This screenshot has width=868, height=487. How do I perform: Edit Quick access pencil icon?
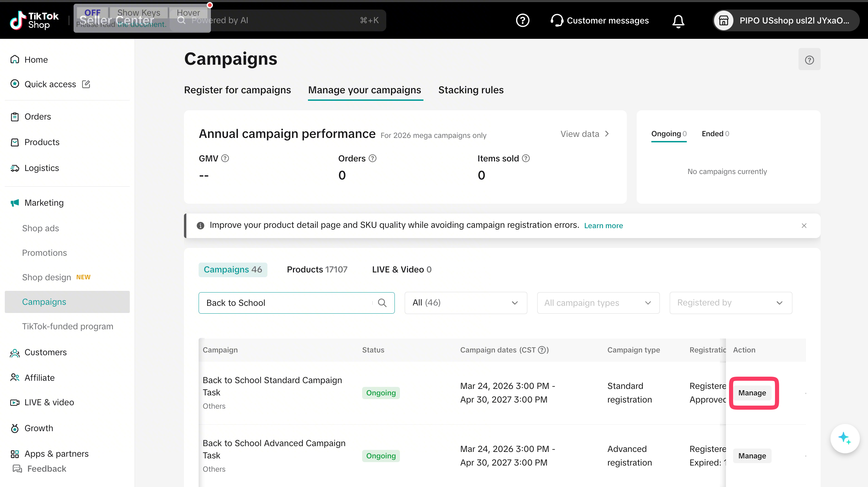click(86, 84)
